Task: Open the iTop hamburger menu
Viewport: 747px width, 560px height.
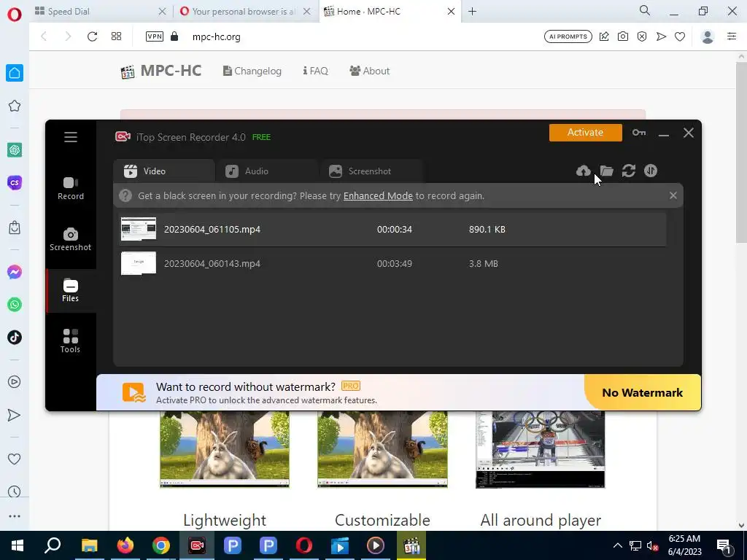Action: (x=71, y=137)
